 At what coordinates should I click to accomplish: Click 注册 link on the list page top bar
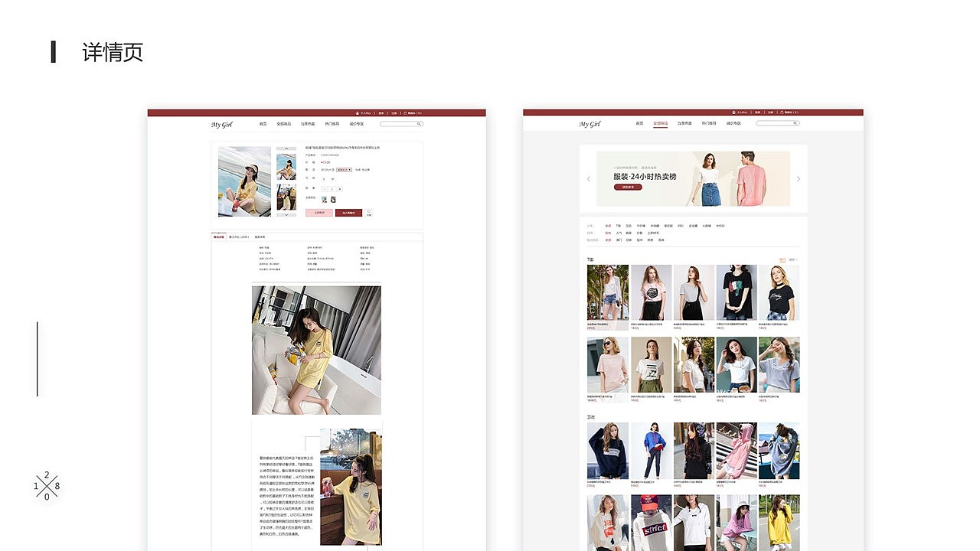771,112
